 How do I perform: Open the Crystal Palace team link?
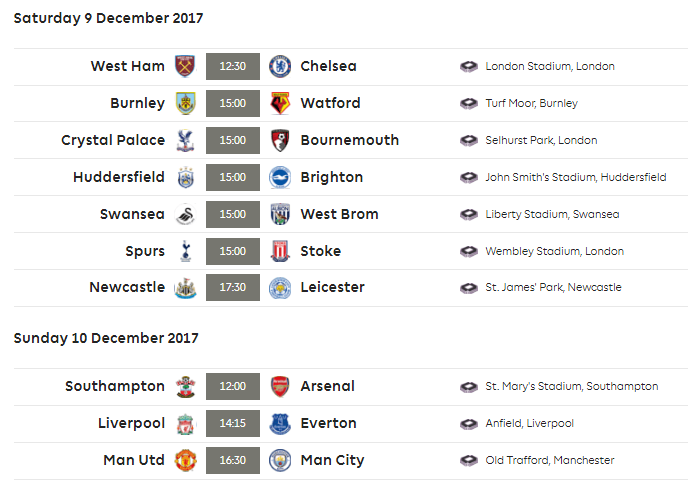[x=113, y=140]
